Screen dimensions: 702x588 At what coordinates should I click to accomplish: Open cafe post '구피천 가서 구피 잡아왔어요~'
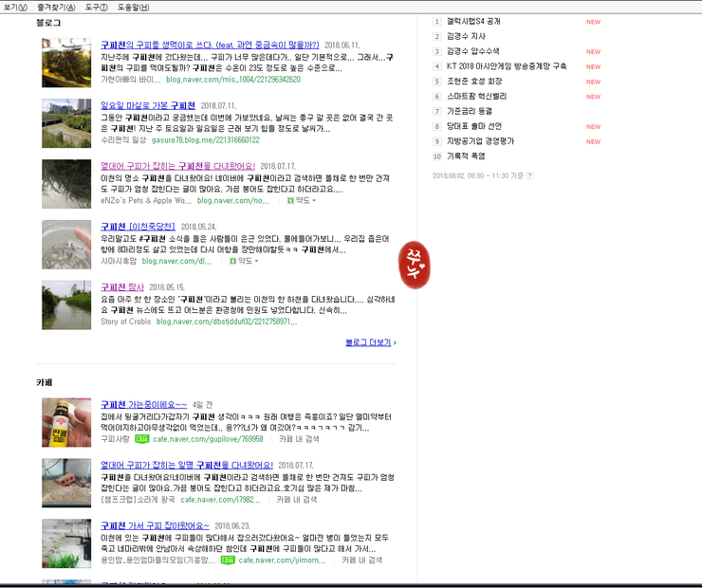pos(155,525)
